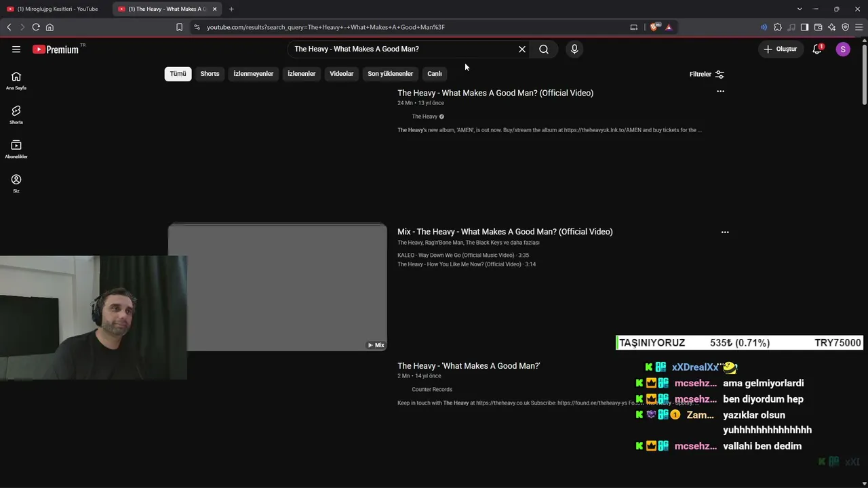This screenshot has height=488, width=868.
Task: Open more options for the Mix result
Action: [725, 232]
